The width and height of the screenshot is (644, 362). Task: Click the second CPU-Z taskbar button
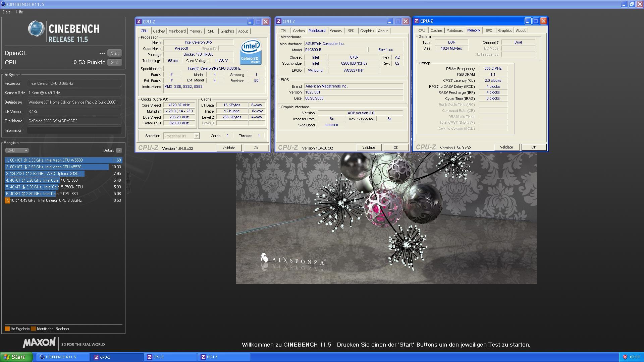click(x=170, y=357)
